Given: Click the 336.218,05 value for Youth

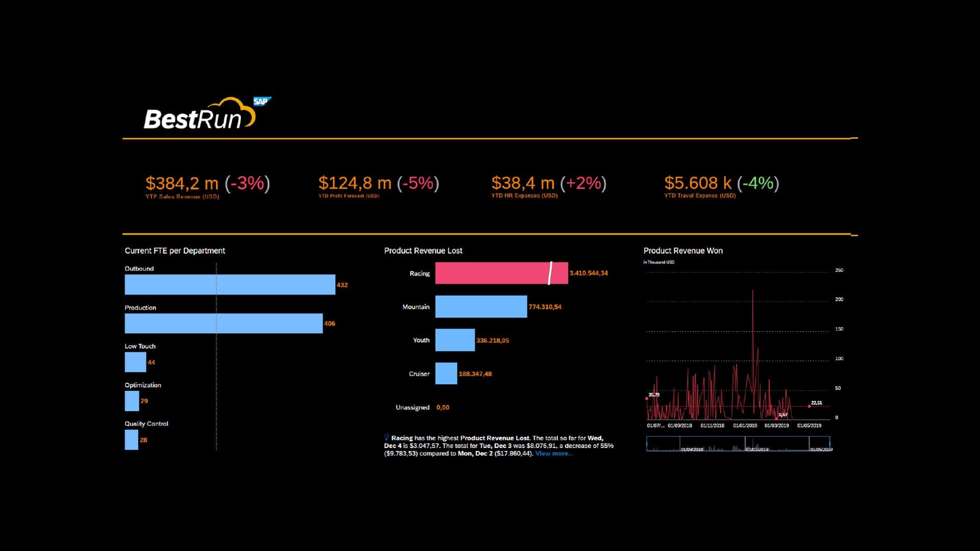Looking at the screenshot, I should [x=493, y=340].
